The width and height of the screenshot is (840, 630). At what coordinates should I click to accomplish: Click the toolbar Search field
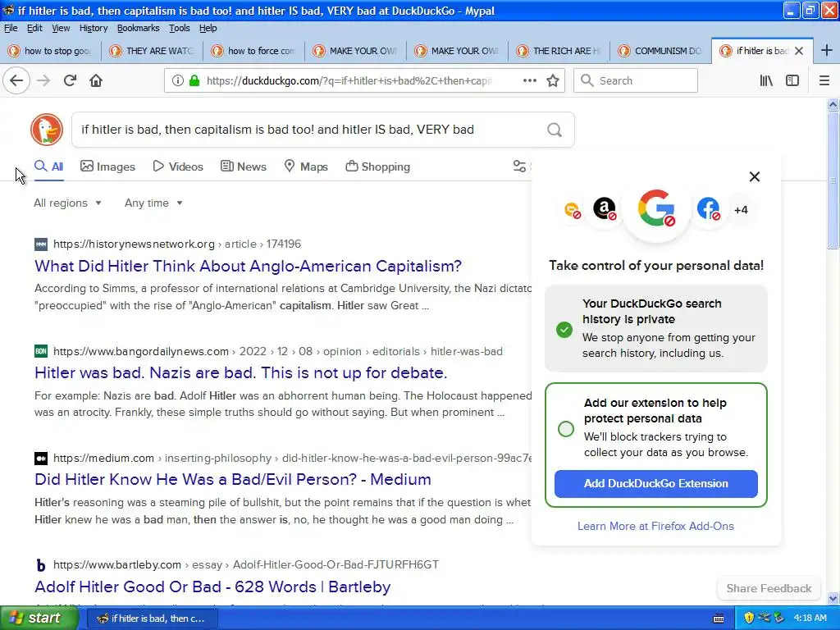pyautogui.click(x=636, y=81)
